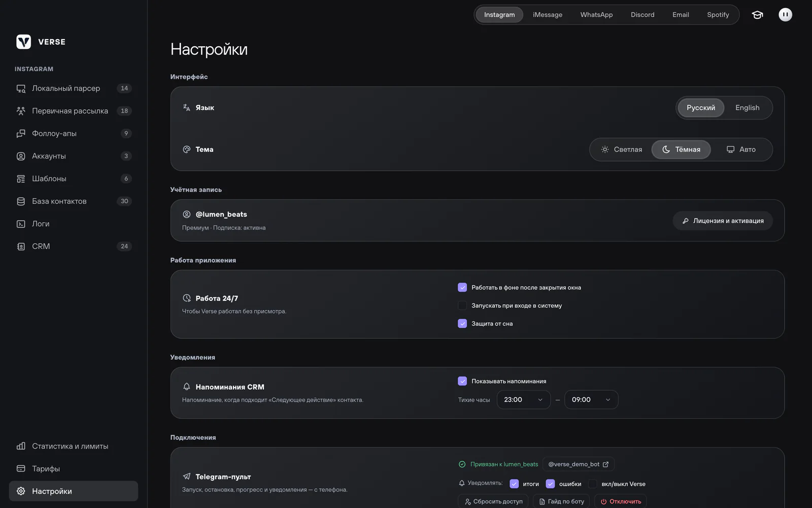Click the red Отключить button
Image resolution: width=812 pixels, height=508 pixels.
click(x=621, y=501)
